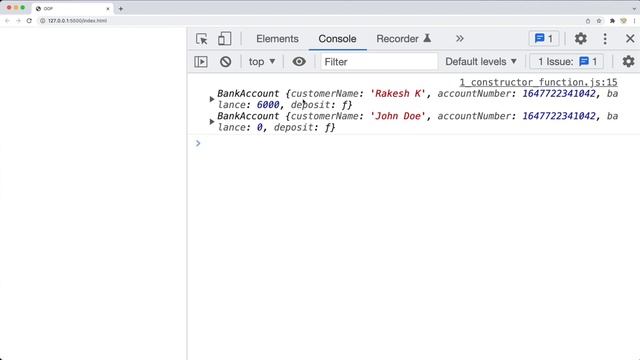
Task: Reload the browser page
Action: tap(29, 20)
